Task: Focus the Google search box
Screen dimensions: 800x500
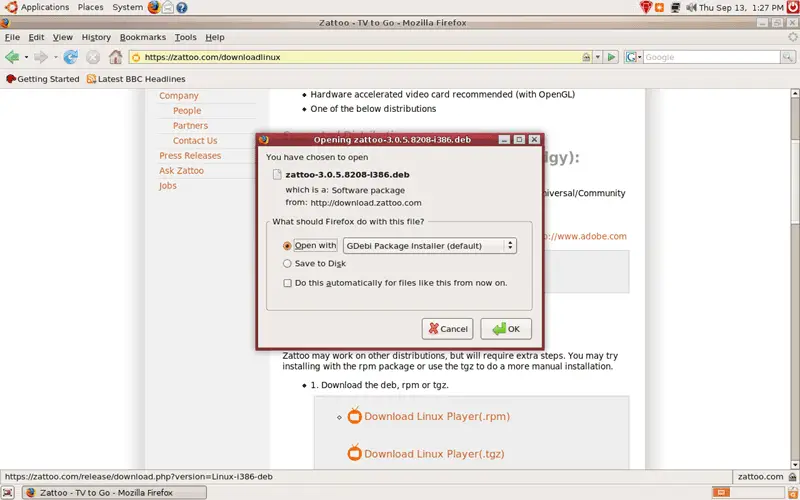Action: (711, 57)
